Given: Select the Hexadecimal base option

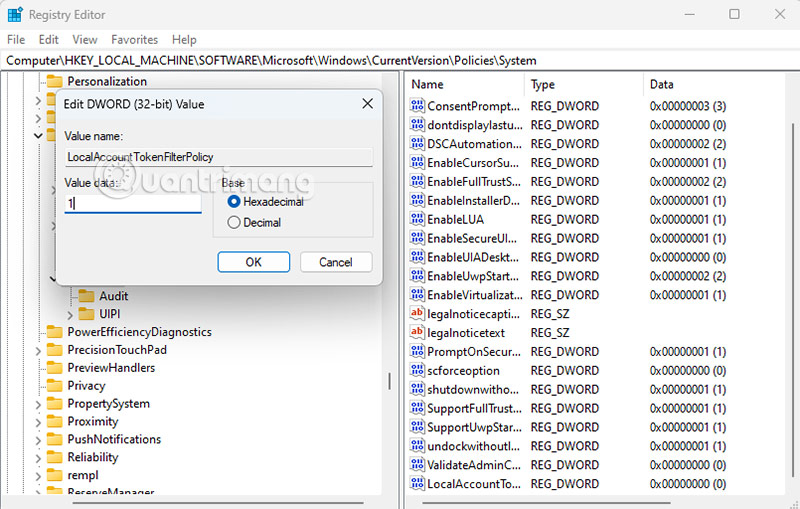Looking at the screenshot, I should click(x=234, y=201).
